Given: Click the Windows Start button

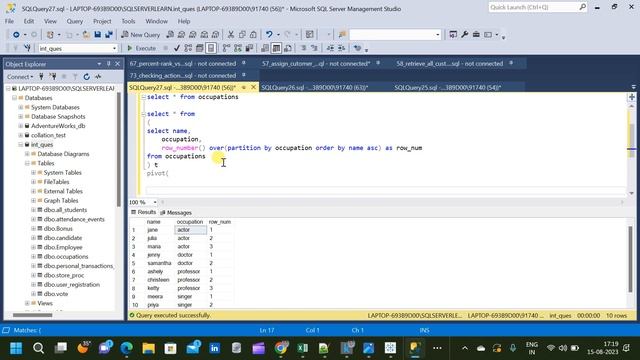Looking at the screenshot, I should (16, 348).
